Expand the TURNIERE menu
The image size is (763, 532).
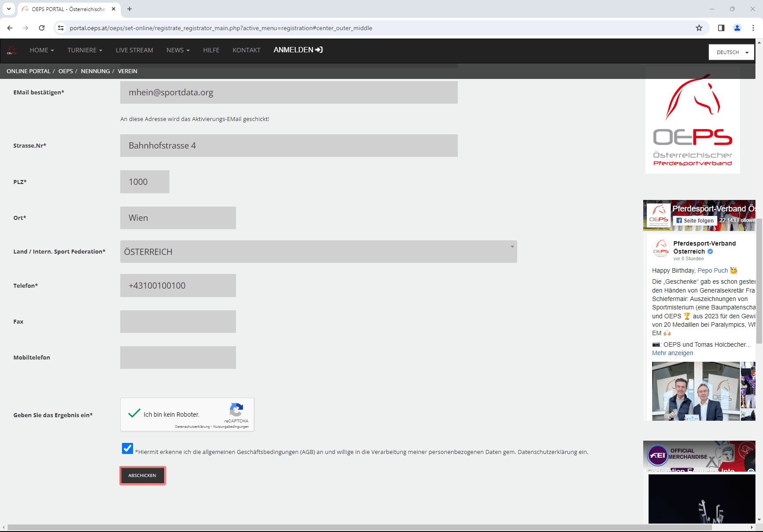tap(85, 50)
